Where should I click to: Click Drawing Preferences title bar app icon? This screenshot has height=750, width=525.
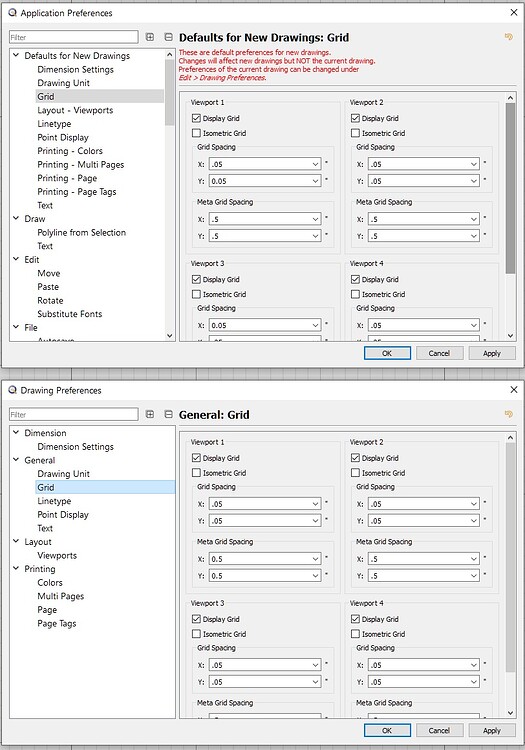[12, 390]
